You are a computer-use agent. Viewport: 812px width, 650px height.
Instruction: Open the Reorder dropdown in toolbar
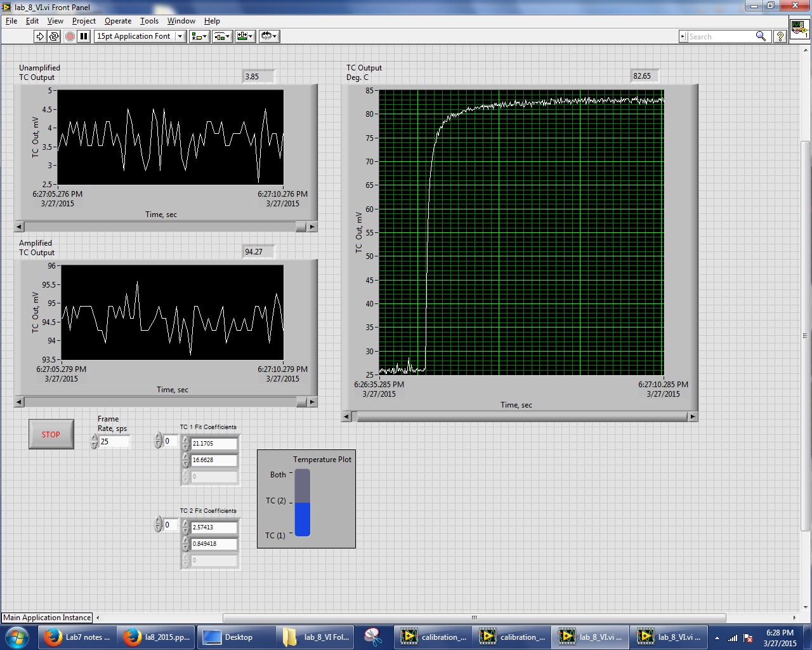click(269, 36)
